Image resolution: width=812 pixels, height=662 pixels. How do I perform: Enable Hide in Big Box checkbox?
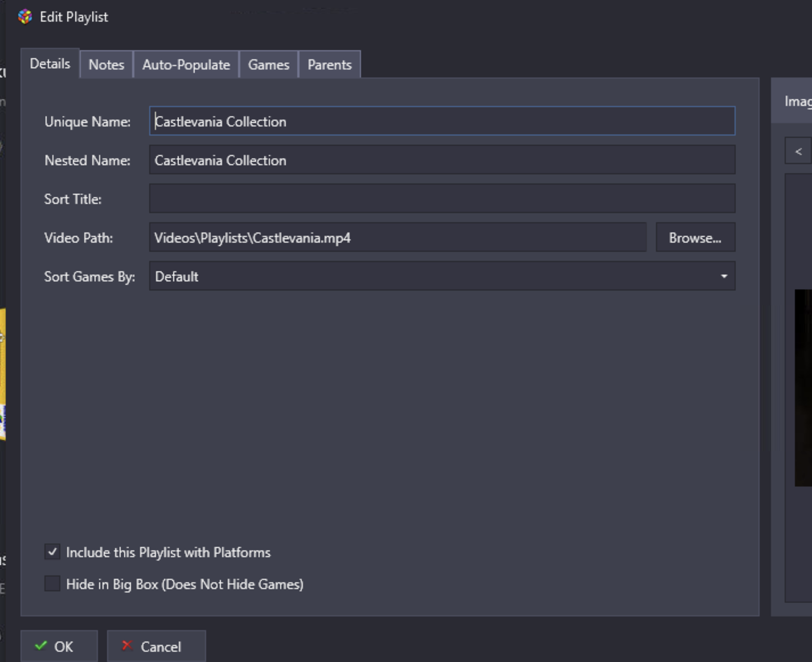click(52, 583)
